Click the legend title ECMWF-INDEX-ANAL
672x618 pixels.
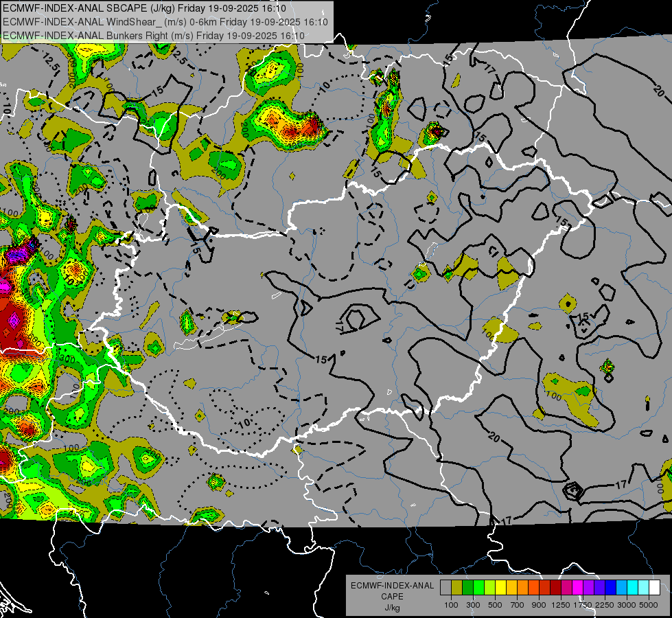(393, 586)
